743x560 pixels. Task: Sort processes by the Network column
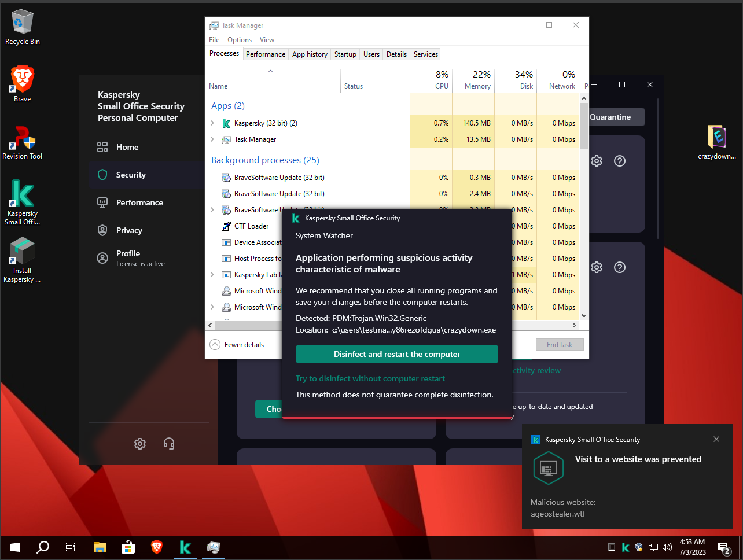click(x=558, y=80)
